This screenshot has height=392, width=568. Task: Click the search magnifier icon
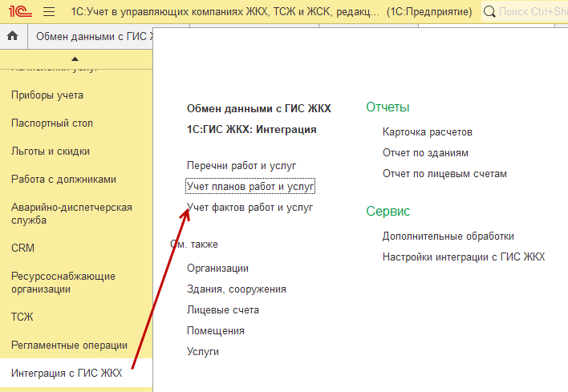tap(489, 11)
